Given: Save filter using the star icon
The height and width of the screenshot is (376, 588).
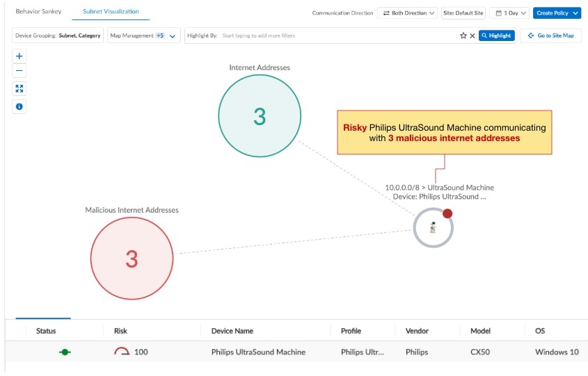Looking at the screenshot, I should click(x=463, y=35).
